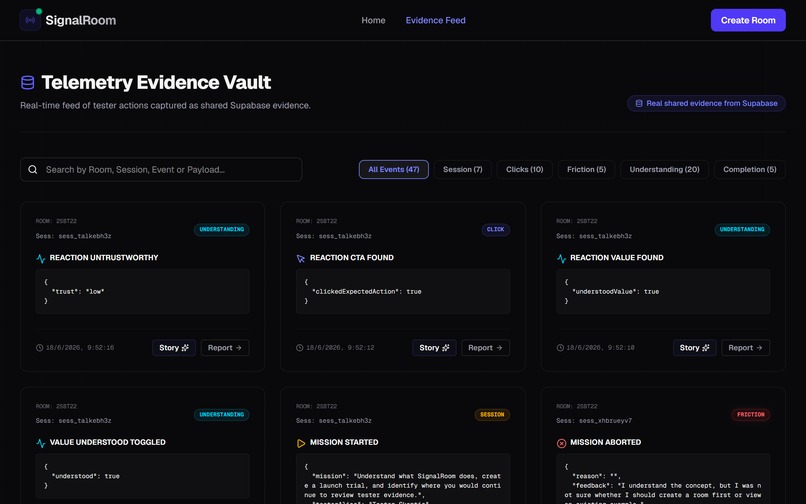The height and width of the screenshot is (504, 806).
Task: Click the VALUE UNDERSTOOD TOGGLED title
Action: click(x=107, y=442)
